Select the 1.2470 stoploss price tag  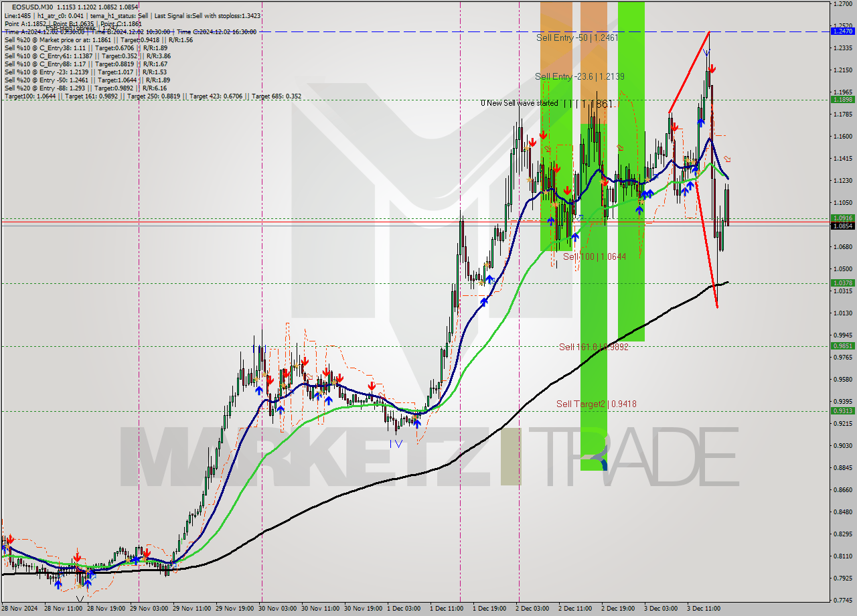842,31
